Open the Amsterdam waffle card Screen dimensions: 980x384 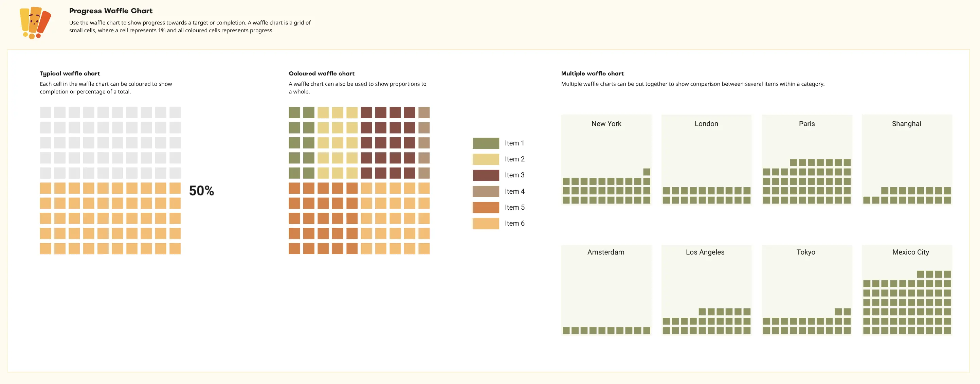click(606, 290)
